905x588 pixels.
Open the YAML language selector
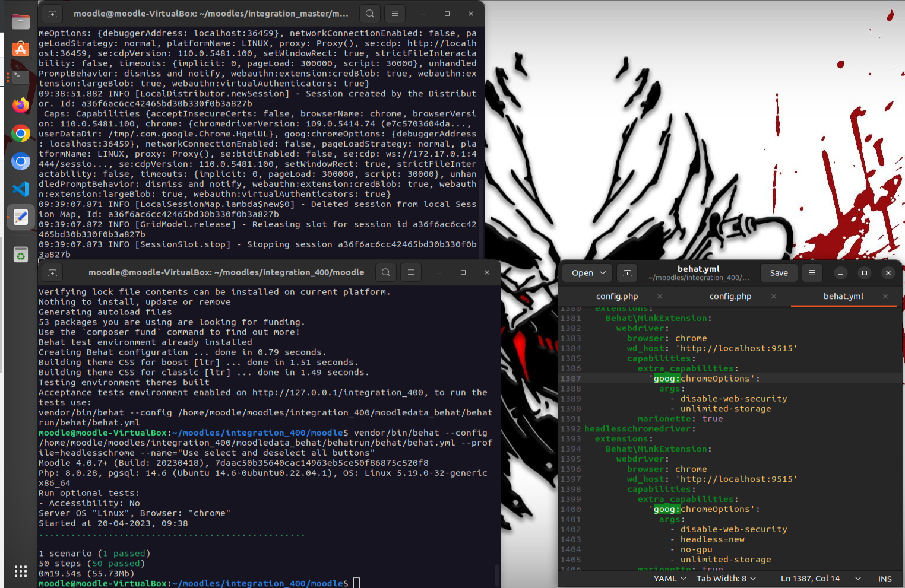click(670, 579)
